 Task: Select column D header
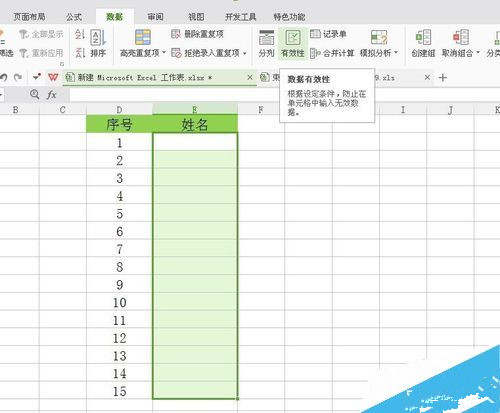[x=119, y=110]
